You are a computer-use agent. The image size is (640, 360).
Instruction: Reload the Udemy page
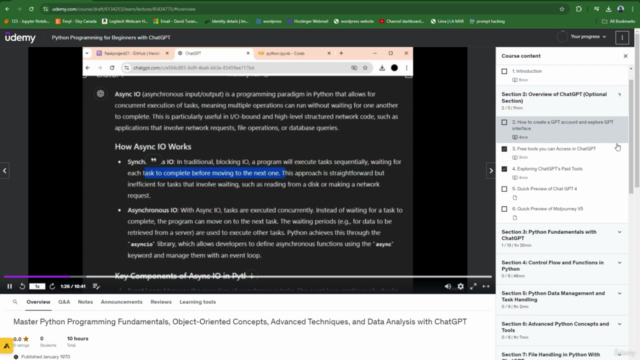[x=31, y=9]
